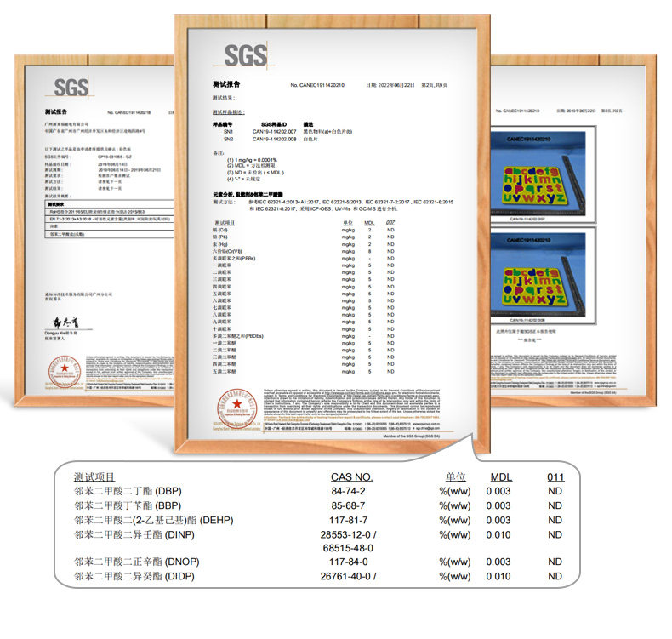Click CAS number 26761-40-0
Screen dimensions: 672x639
point(345,576)
